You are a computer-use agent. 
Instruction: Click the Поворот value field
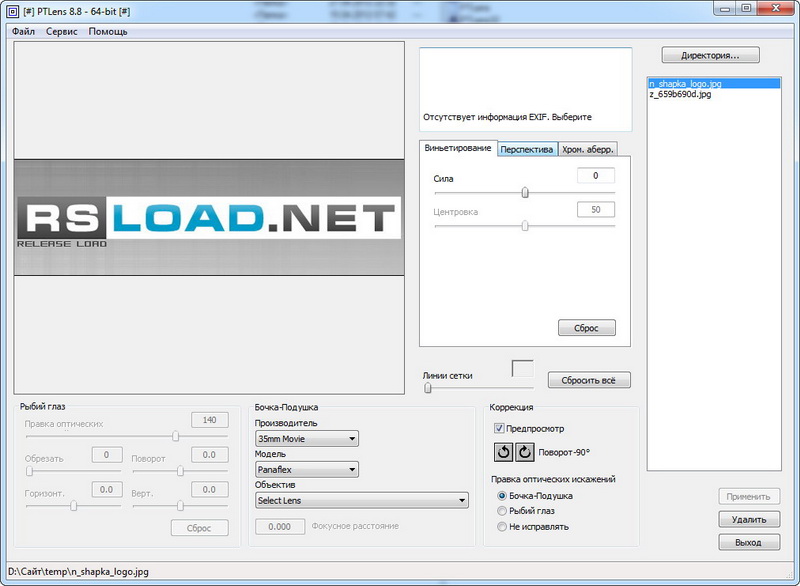(210, 455)
